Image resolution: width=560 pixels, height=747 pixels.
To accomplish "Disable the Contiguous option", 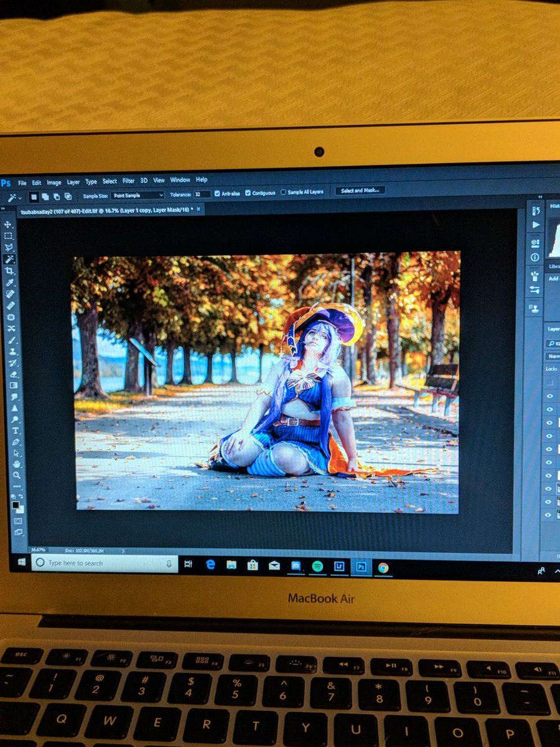I will pyautogui.click(x=248, y=192).
